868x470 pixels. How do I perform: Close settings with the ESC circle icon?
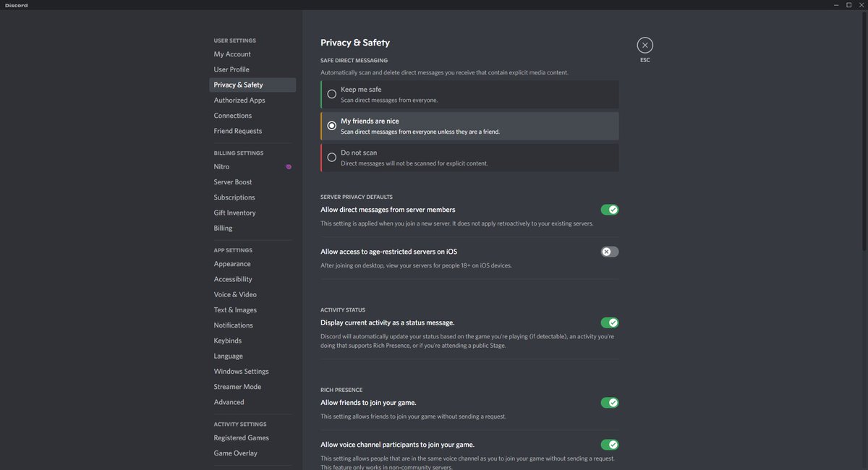[x=644, y=45]
